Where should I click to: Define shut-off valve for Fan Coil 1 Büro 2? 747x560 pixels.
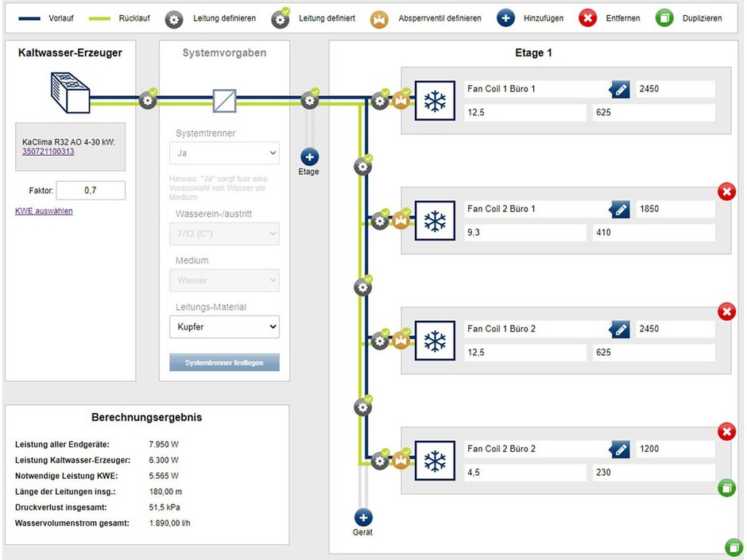tap(401, 341)
